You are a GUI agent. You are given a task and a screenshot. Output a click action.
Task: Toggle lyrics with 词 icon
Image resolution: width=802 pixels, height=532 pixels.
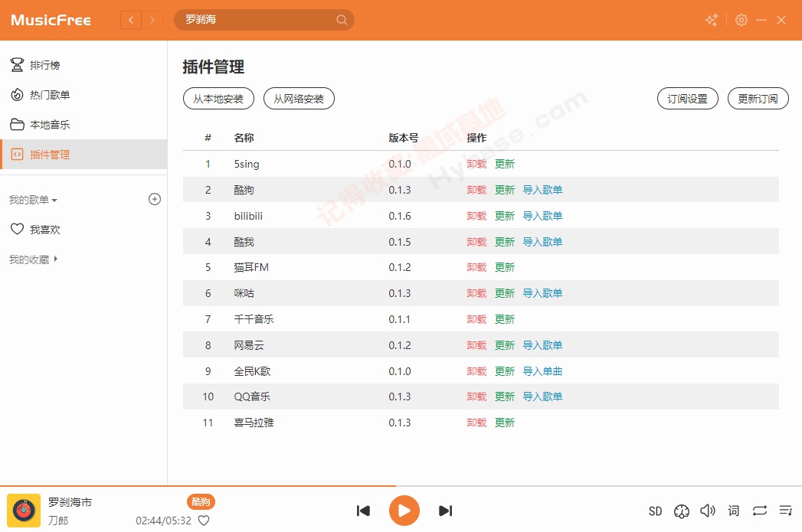734,511
